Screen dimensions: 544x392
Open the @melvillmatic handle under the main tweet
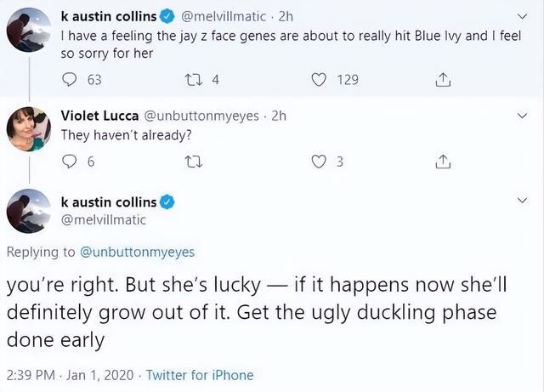[104, 219]
